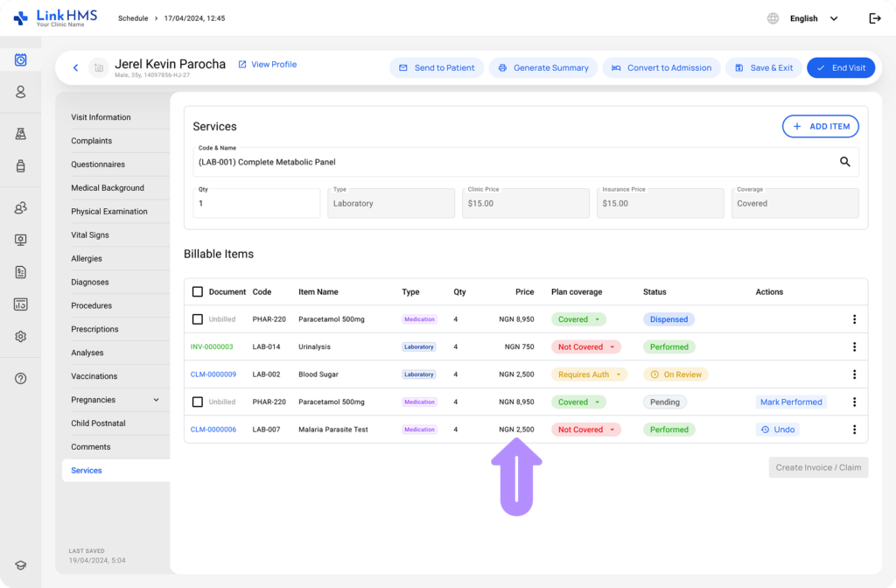Open Visit Information section

tap(101, 117)
